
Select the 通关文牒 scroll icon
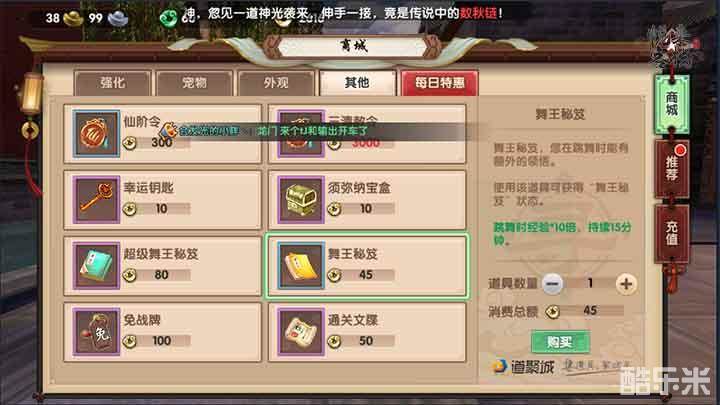301,332
